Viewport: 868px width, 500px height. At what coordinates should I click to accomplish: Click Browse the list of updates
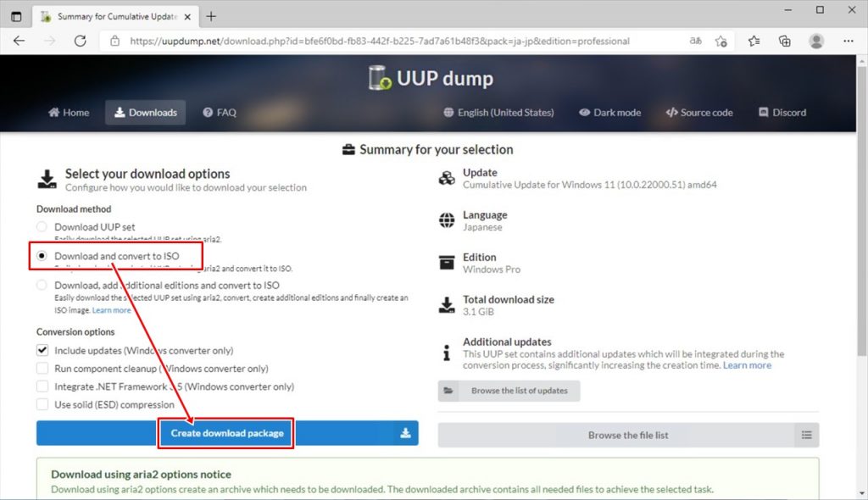coord(509,391)
